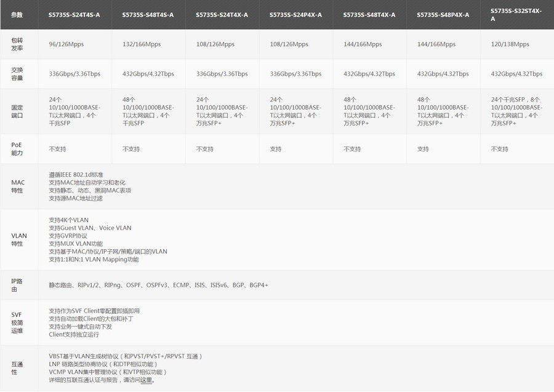Click the S5735S-S48P4X-A column header
Viewport: 554px width, 392px height.
443,15
